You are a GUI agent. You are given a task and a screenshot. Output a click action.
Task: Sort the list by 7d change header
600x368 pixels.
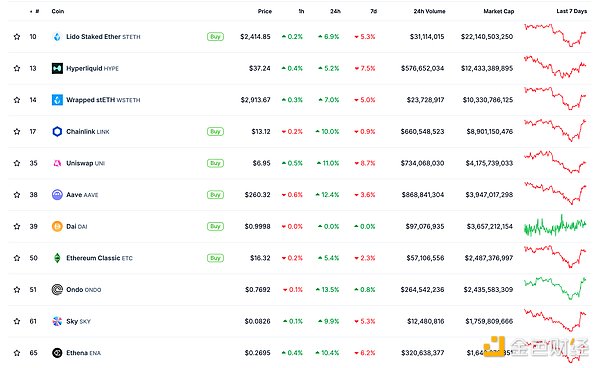(x=373, y=11)
